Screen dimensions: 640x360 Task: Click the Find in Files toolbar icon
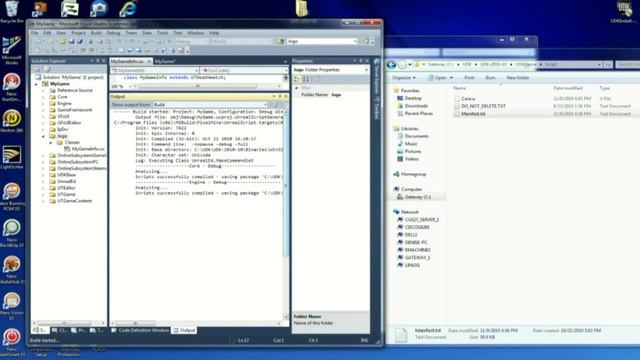point(281,41)
